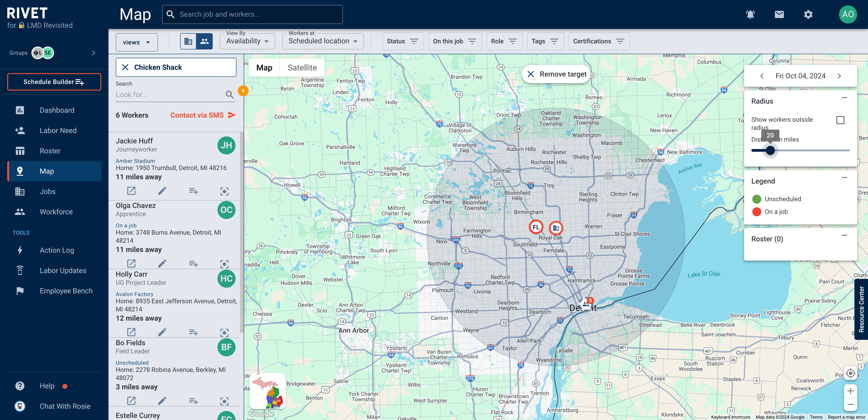Open the views dropdown
868x420 pixels.
tap(137, 42)
